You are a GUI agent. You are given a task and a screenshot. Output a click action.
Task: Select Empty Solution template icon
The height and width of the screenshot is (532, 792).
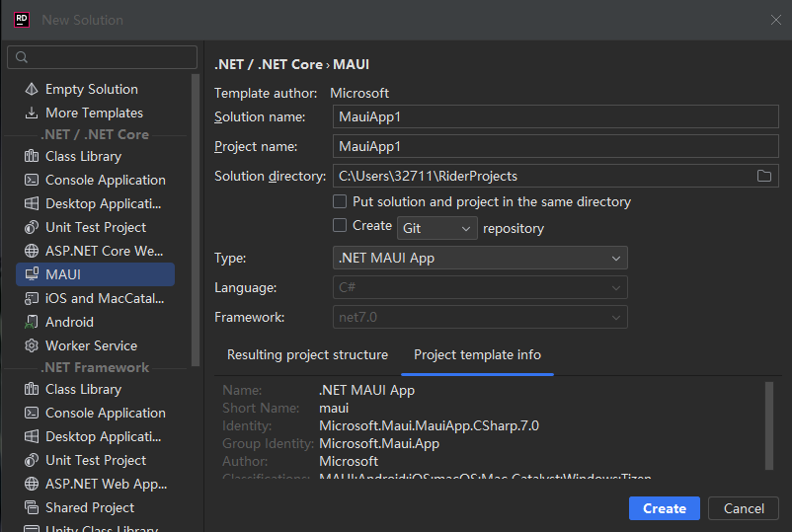(x=32, y=89)
